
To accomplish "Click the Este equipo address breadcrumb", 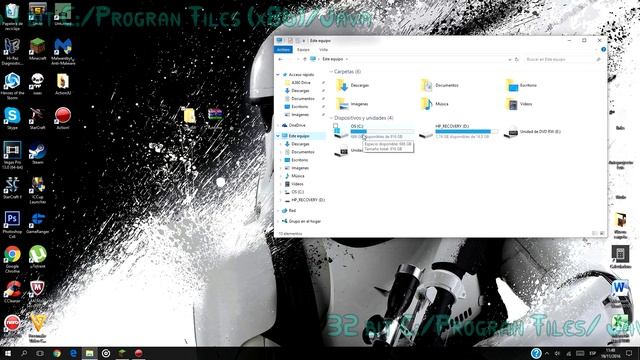I will [333, 59].
